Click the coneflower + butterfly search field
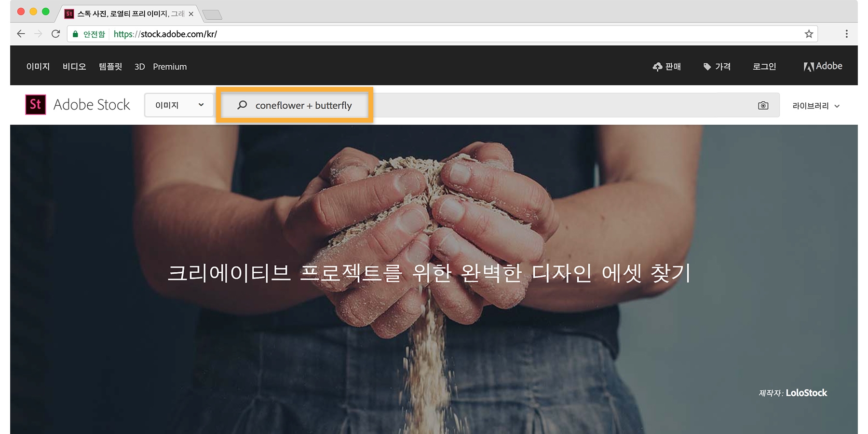The width and height of the screenshot is (868, 434). click(500, 105)
